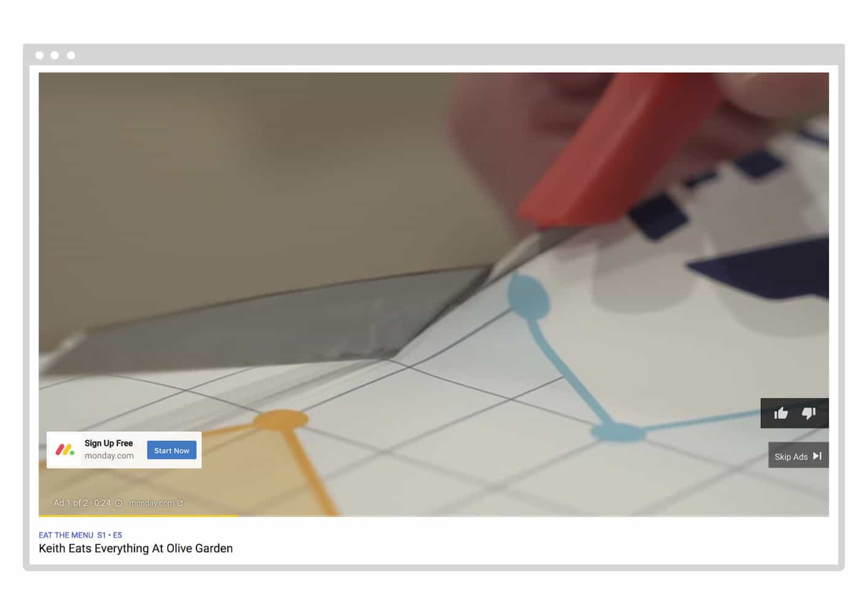Skip the ad using Skip Ads text
This screenshot has height=612, width=868.
[x=791, y=457]
